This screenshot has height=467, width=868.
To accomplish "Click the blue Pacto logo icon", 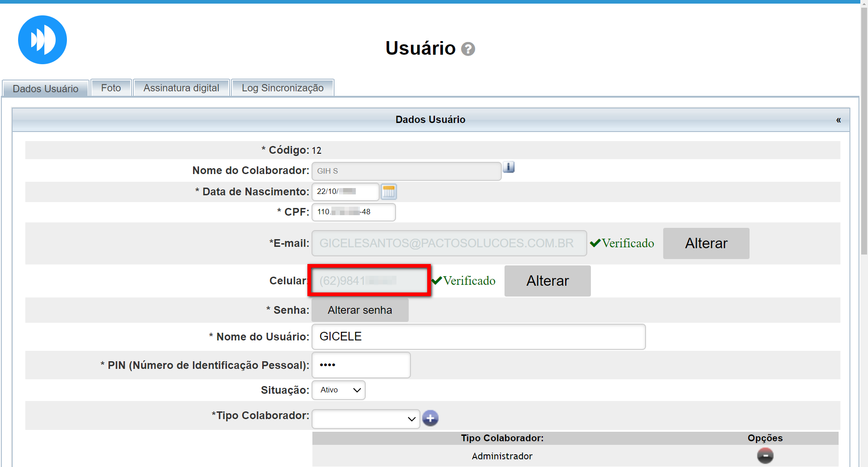I will coord(42,40).
